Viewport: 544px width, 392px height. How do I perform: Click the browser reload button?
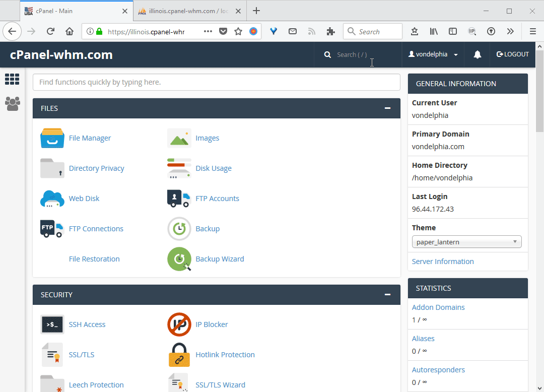tap(50, 32)
